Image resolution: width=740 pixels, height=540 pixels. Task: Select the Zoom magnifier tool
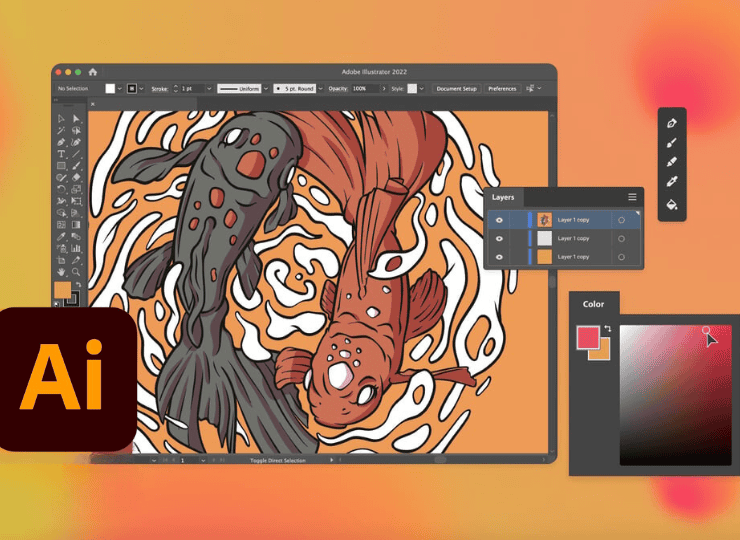(x=76, y=272)
